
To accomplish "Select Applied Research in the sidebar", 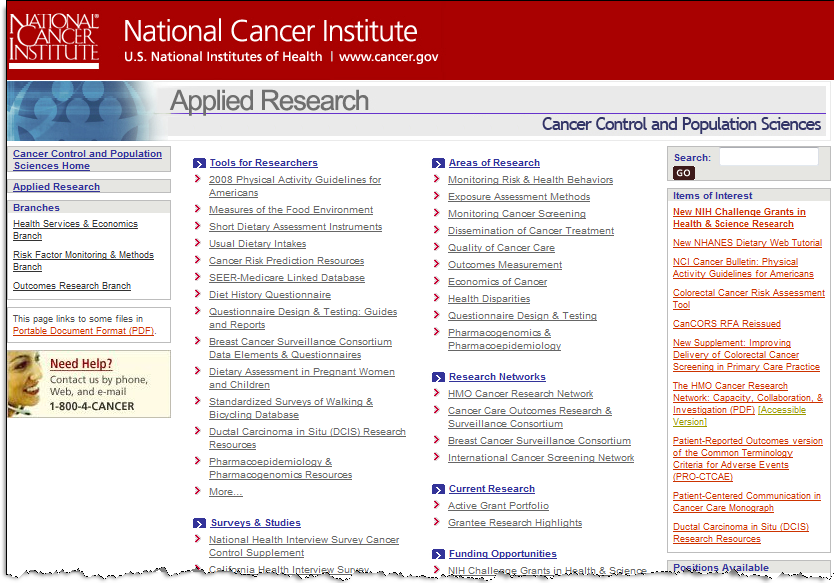I will click(56, 187).
